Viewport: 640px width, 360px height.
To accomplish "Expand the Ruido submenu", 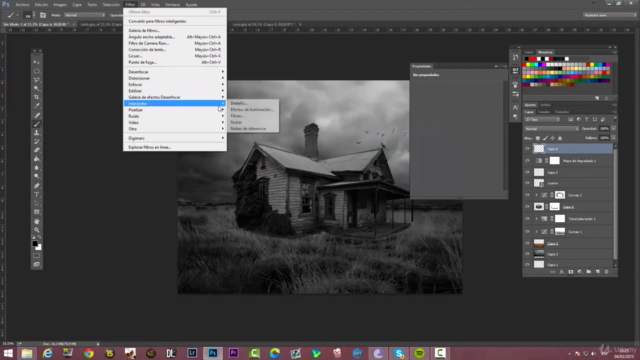I will click(175, 116).
